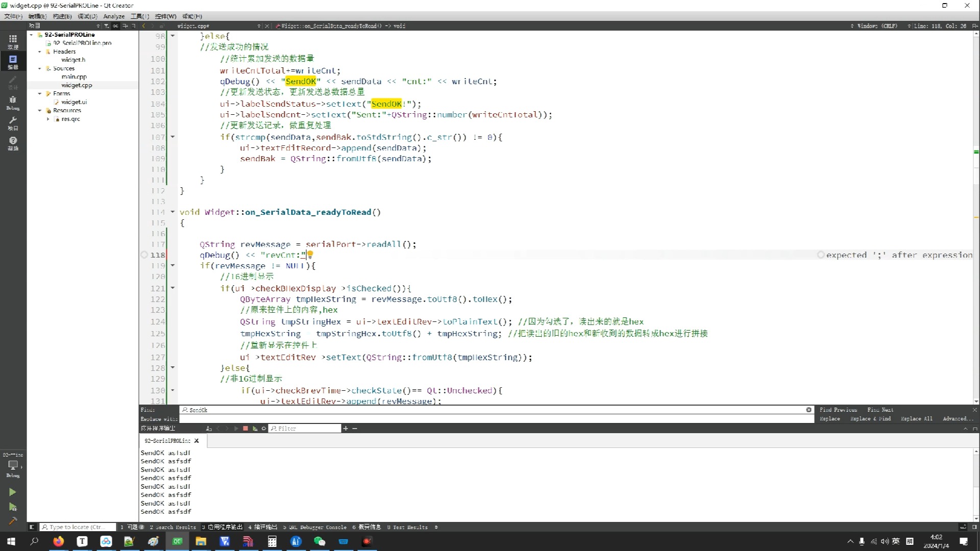Click the Find input containing SendOk

pyautogui.click(x=497, y=410)
